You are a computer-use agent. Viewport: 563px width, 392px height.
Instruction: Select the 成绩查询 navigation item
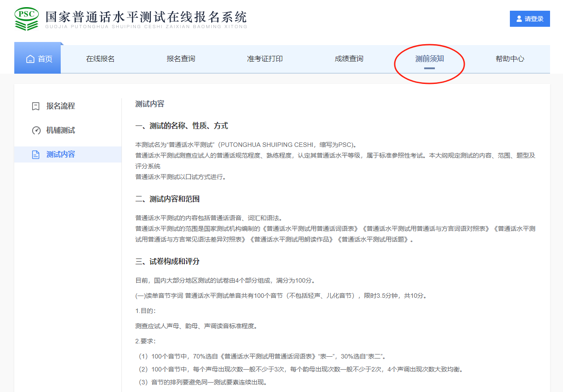349,59
